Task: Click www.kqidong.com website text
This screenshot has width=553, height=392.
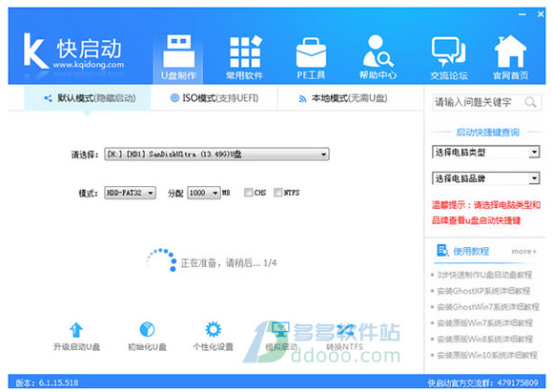Action: 89,65
